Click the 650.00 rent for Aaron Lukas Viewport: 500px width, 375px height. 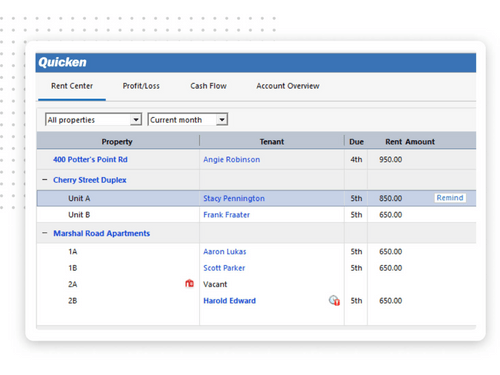(x=390, y=251)
